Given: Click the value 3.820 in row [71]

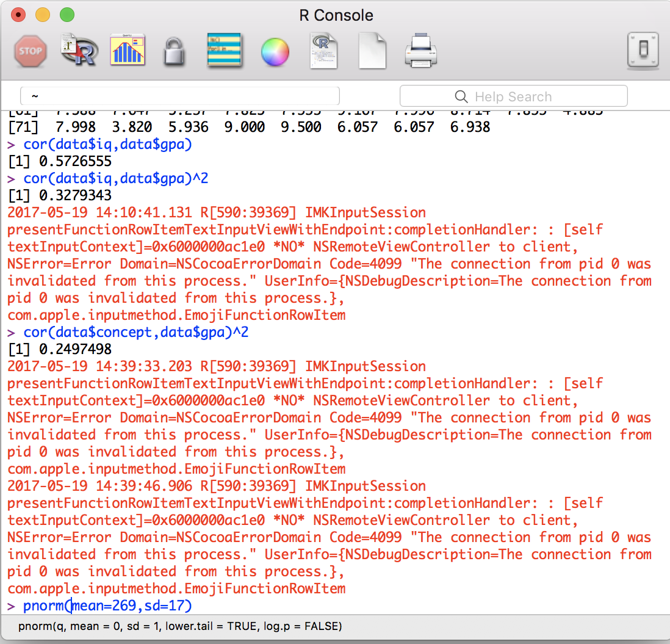Looking at the screenshot, I should click(x=132, y=127).
